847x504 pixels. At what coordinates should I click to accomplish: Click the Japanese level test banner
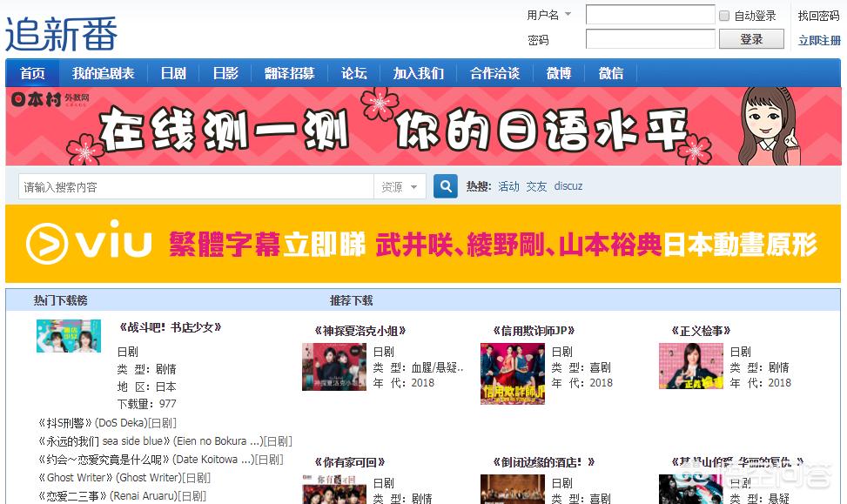(x=423, y=126)
